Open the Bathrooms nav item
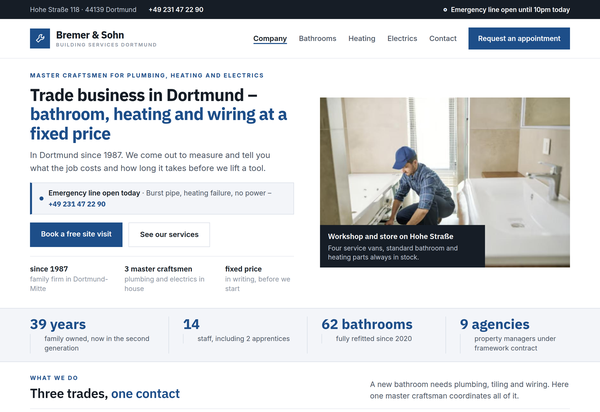The width and height of the screenshot is (600, 412). pyautogui.click(x=317, y=39)
